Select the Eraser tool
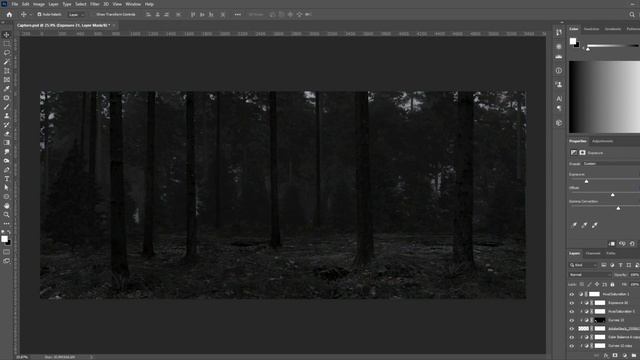Image resolution: width=640 pixels, height=360 pixels. tap(7, 134)
